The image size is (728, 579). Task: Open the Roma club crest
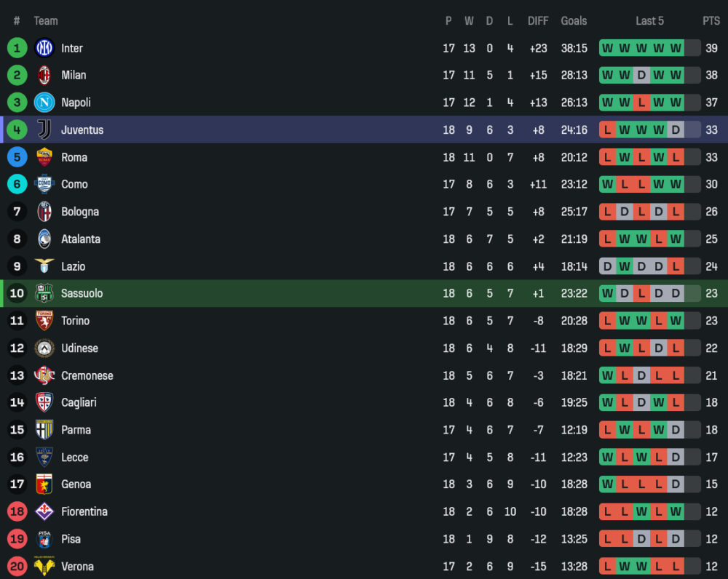(x=44, y=157)
